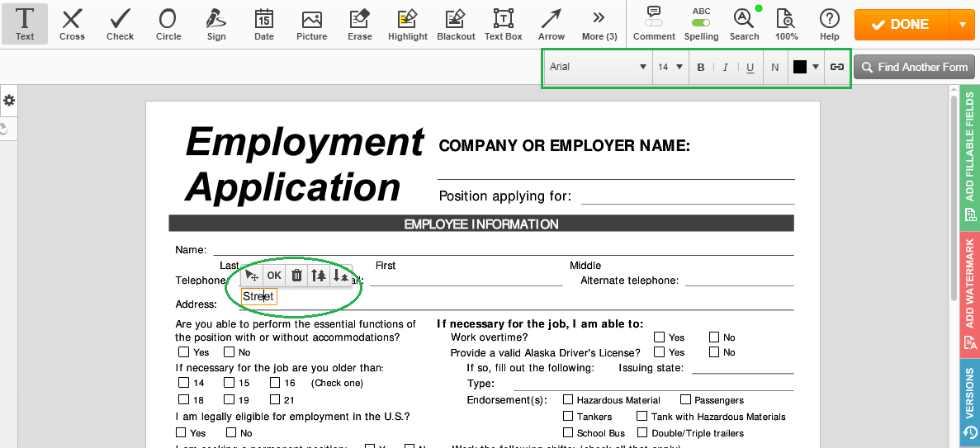Click Find Another Form button
Screen dimensions: 980x448
(x=915, y=67)
